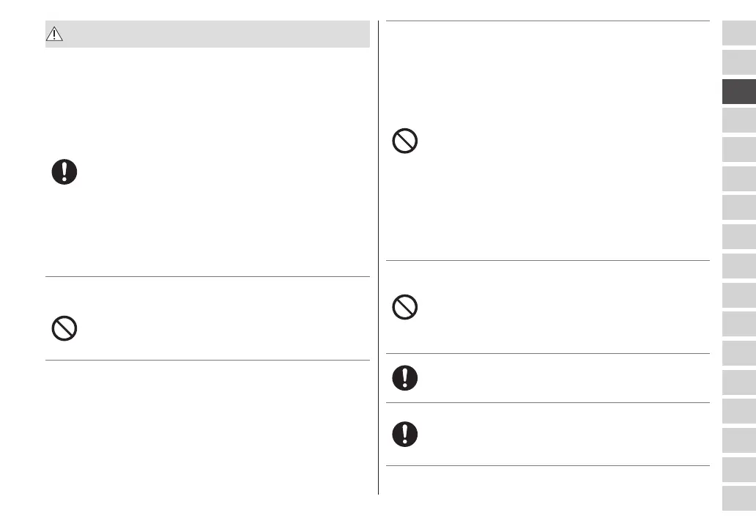The image size is (756, 532).
Task: Click the lower prohibition icon in the right column
Action: click(x=405, y=306)
